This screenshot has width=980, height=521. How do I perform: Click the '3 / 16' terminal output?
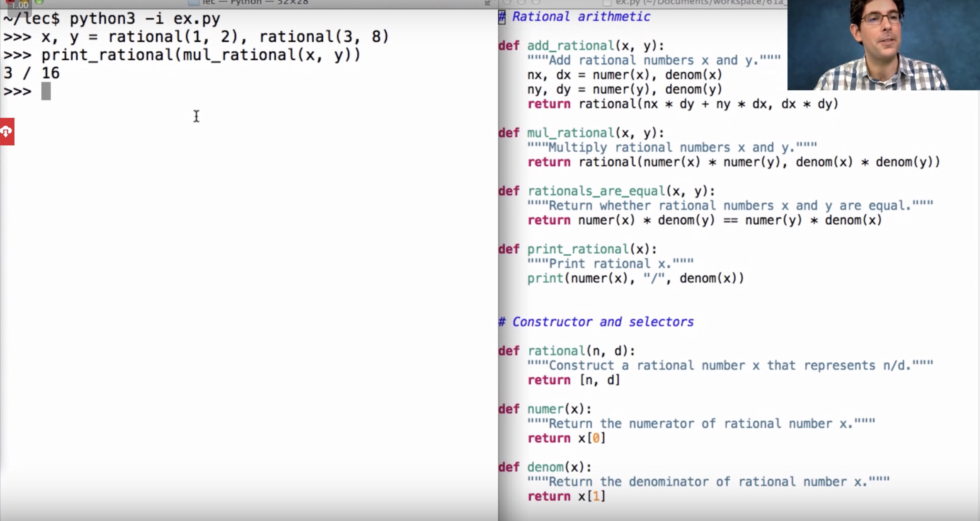point(31,73)
